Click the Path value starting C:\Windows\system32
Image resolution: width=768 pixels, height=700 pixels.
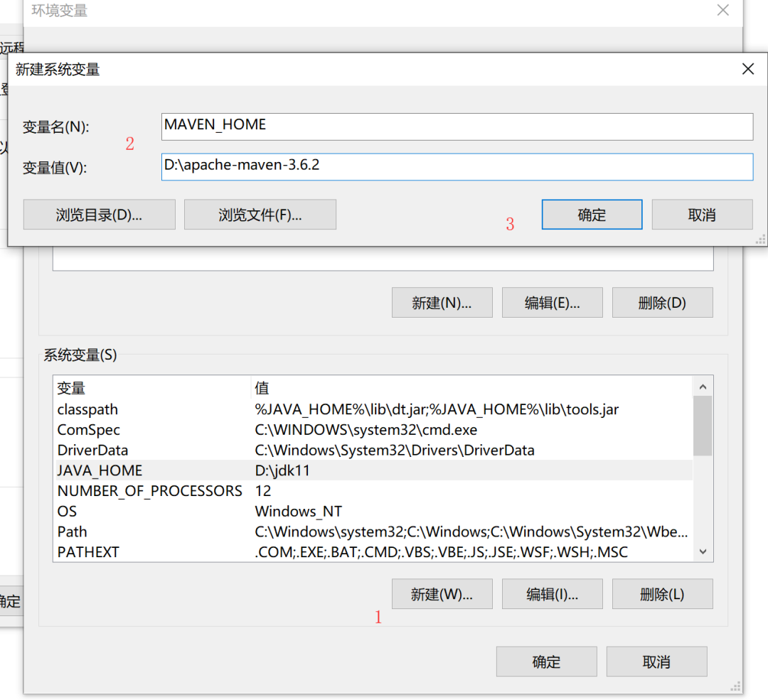[x=471, y=532]
